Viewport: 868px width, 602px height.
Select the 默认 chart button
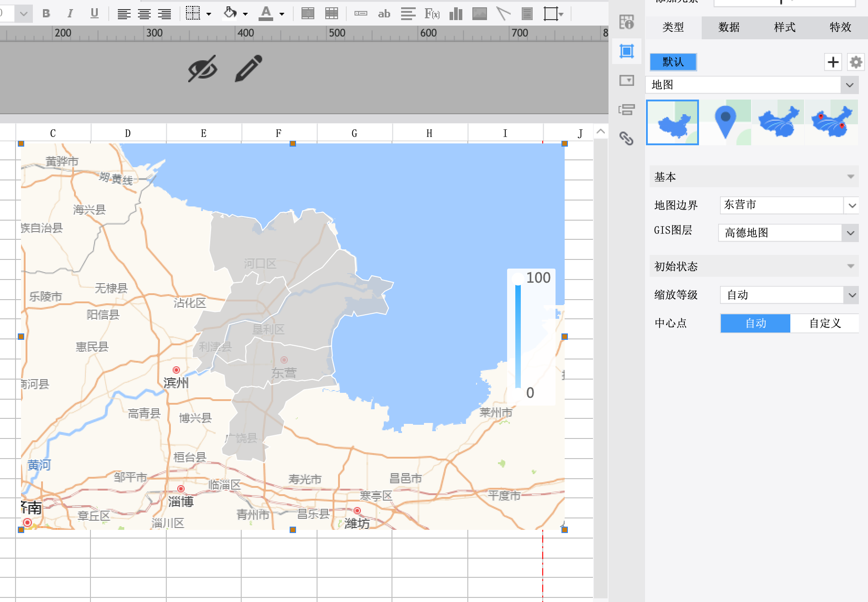(673, 62)
